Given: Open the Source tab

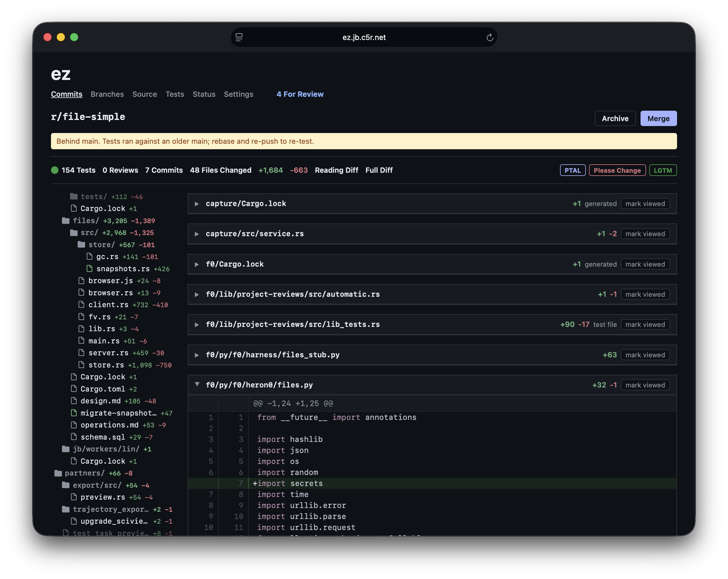Looking at the screenshot, I should pos(144,94).
